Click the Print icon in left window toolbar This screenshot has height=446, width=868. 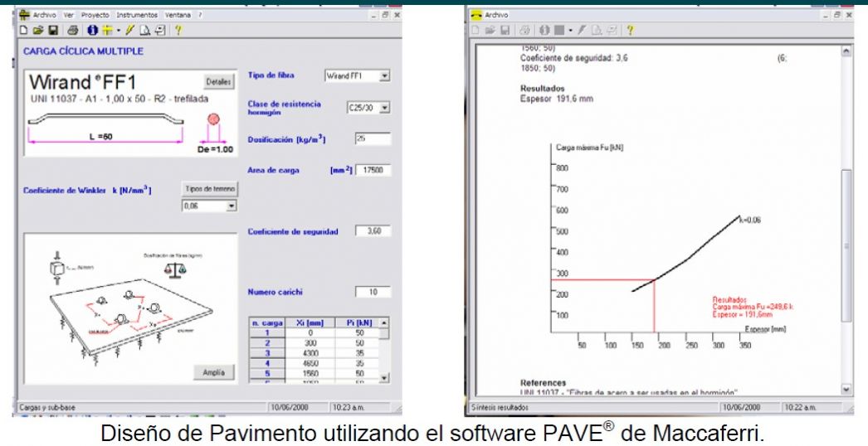coord(72,31)
